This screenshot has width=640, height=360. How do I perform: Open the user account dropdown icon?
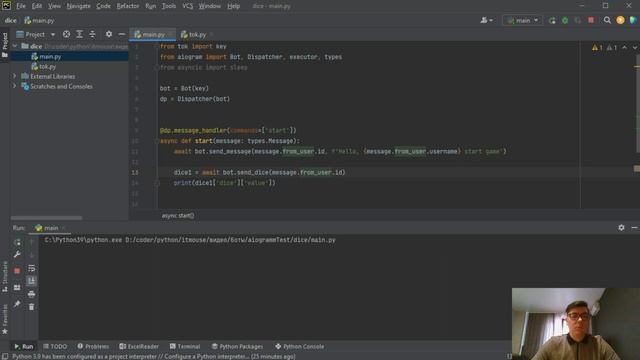pos(486,20)
